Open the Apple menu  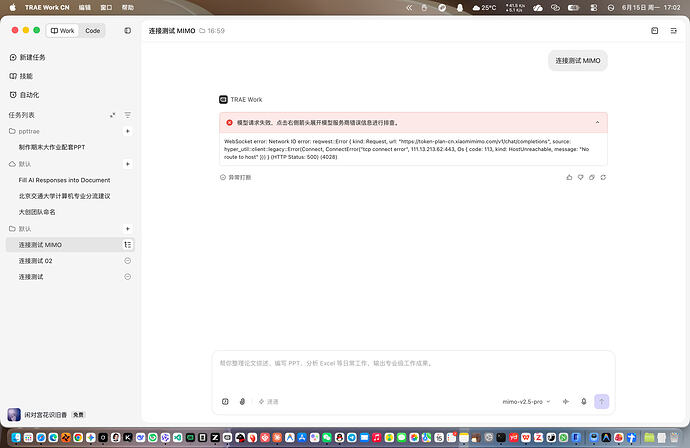tap(13, 7)
